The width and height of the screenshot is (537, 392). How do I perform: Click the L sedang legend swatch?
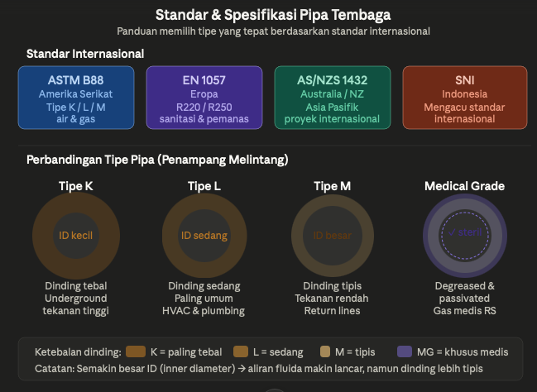tap(241, 351)
